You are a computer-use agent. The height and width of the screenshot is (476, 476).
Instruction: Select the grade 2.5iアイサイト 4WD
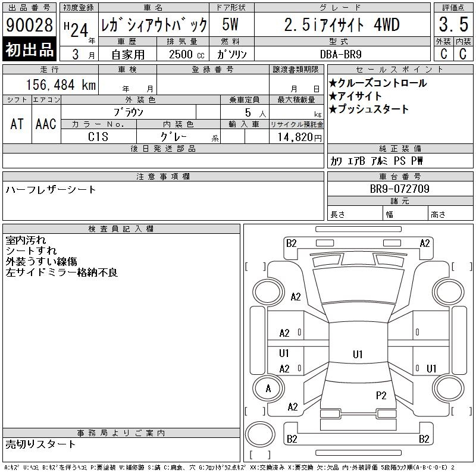coord(342,24)
